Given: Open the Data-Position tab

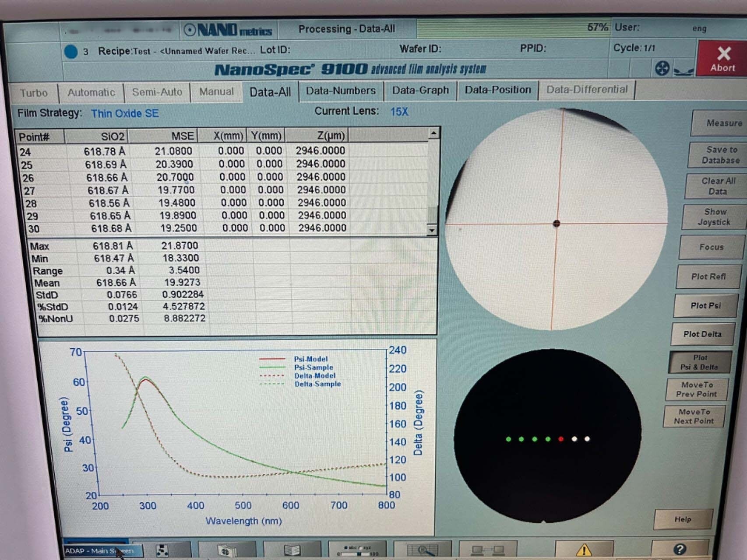Looking at the screenshot, I should pyautogui.click(x=498, y=90).
